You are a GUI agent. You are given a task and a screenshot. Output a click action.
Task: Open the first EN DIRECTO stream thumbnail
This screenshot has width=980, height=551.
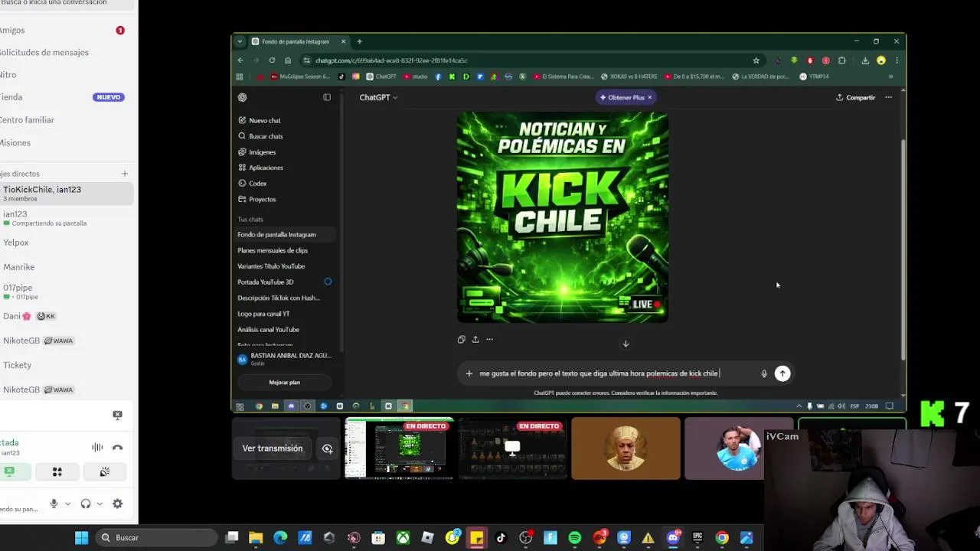point(399,448)
